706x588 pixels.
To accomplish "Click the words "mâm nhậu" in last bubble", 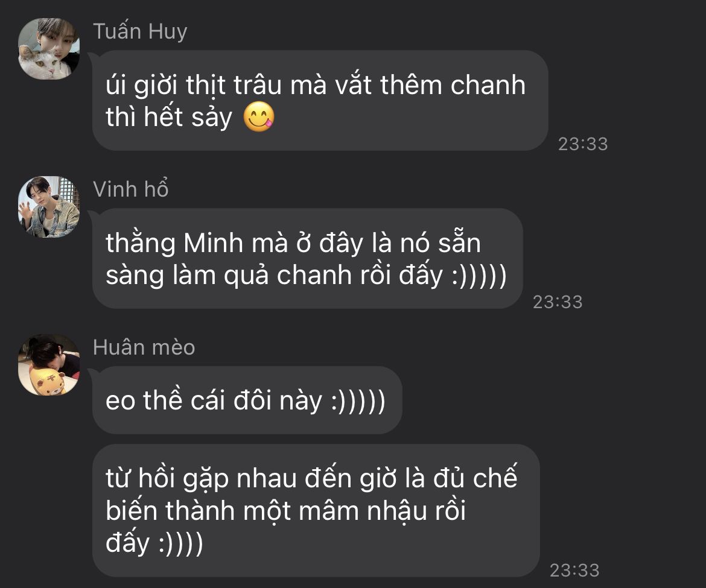I will point(363,511).
